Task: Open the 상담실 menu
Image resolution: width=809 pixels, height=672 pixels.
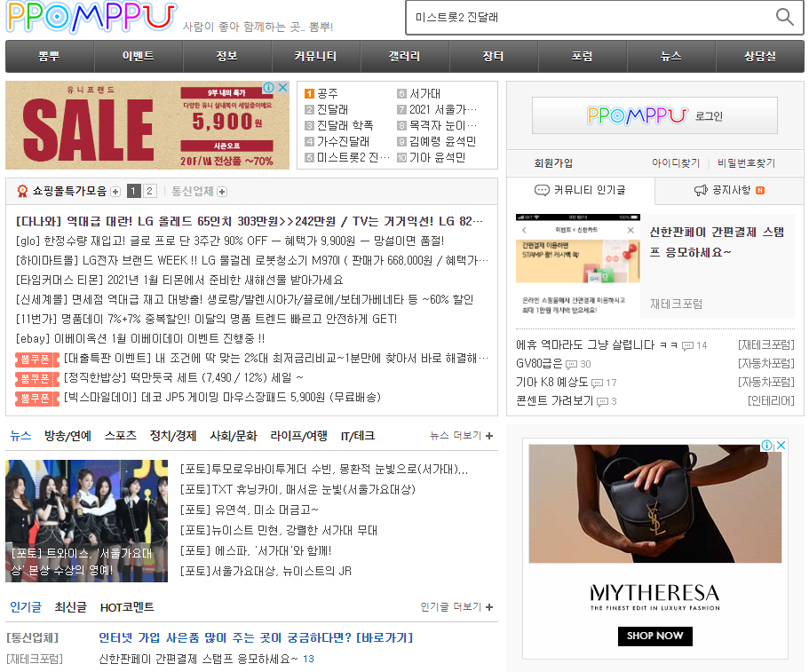Action: 759,56
